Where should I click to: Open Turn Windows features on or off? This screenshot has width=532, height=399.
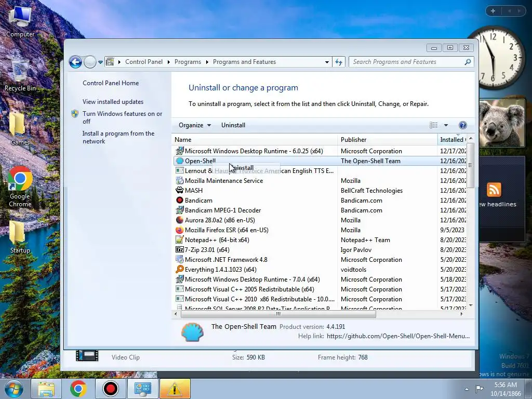(x=122, y=117)
